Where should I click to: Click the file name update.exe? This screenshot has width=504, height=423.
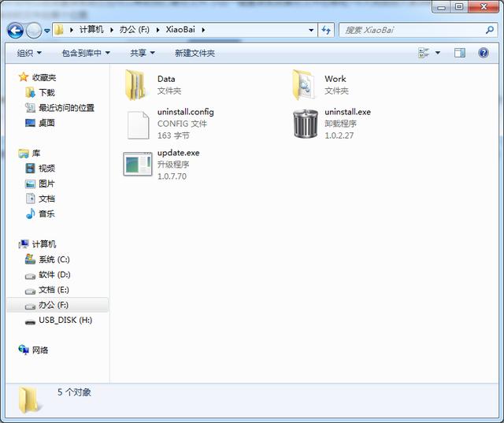[179, 153]
